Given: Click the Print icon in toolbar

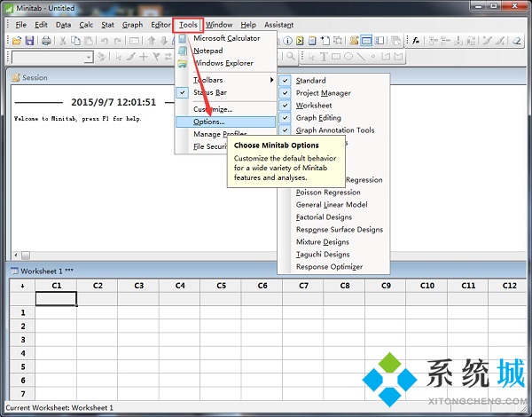Looking at the screenshot, I should [46, 41].
